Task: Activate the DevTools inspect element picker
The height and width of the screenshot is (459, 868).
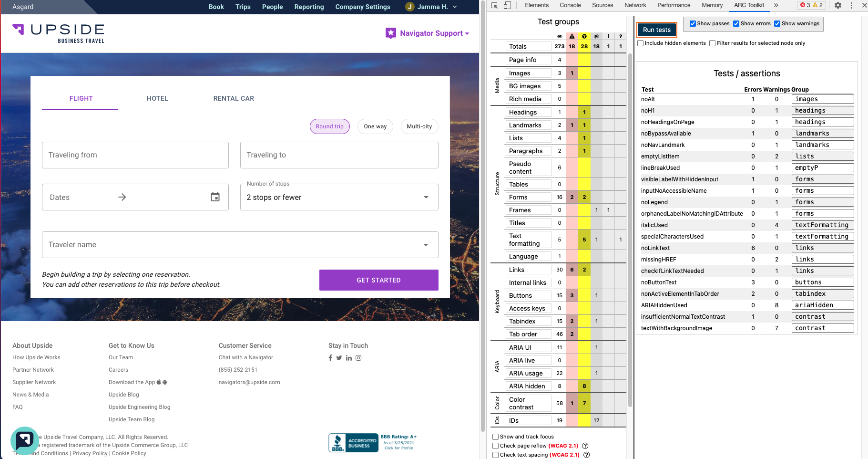Action: coord(495,5)
